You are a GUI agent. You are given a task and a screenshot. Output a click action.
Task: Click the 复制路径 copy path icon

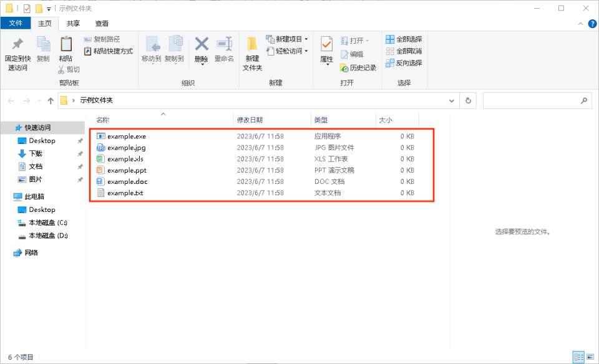(87, 39)
